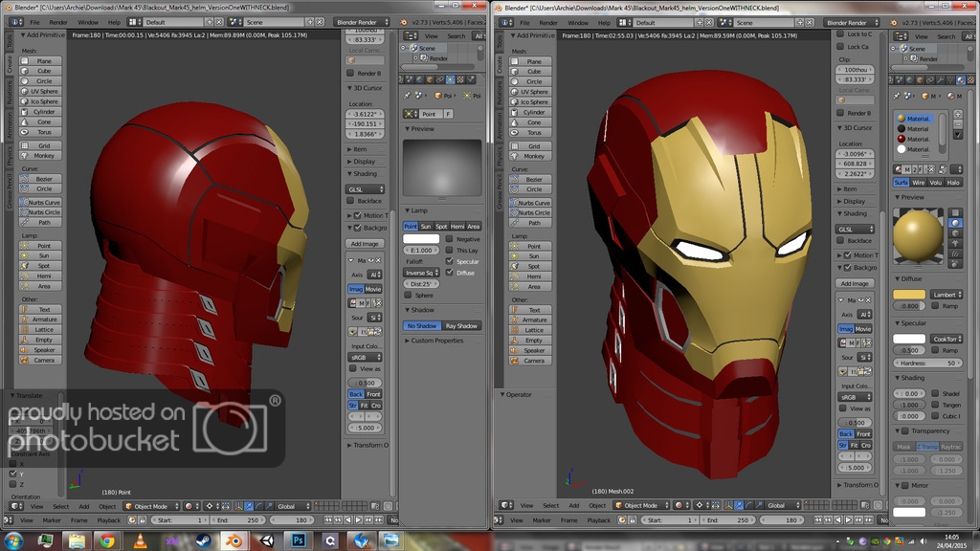This screenshot has width=980, height=551.
Task: Click the Windows Start button
Action: 13,540
